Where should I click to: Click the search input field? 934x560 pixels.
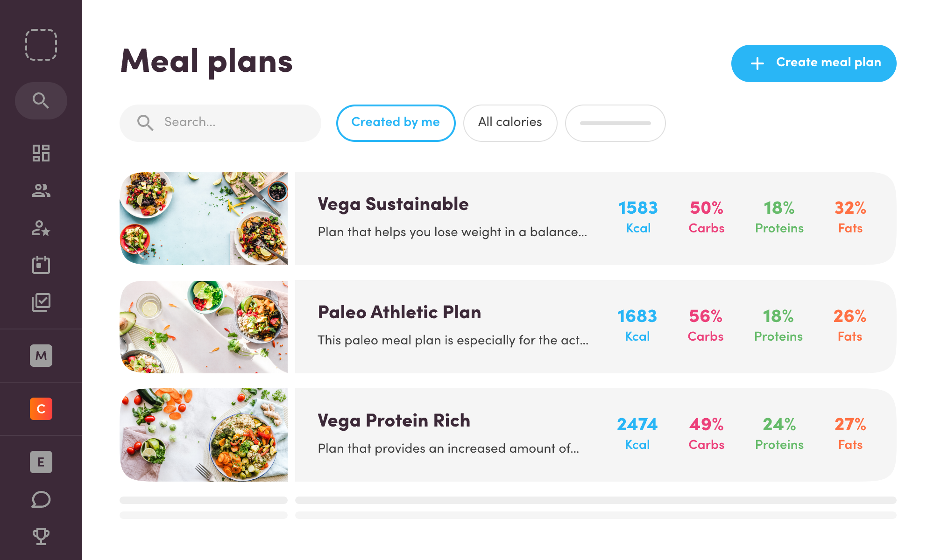click(x=219, y=122)
